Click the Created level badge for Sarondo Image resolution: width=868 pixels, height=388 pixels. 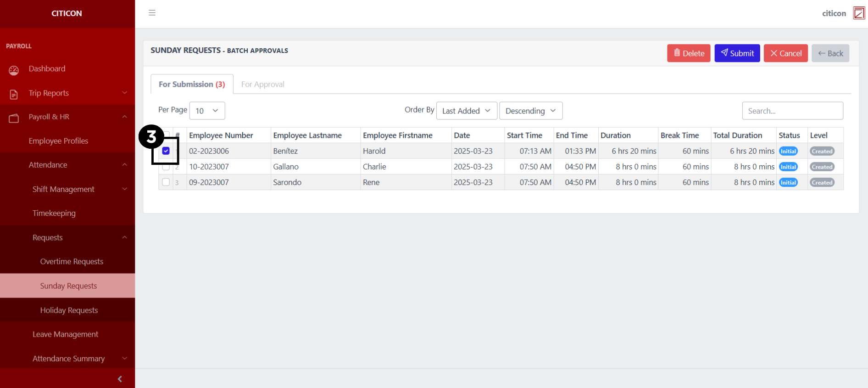pos(822,182)
